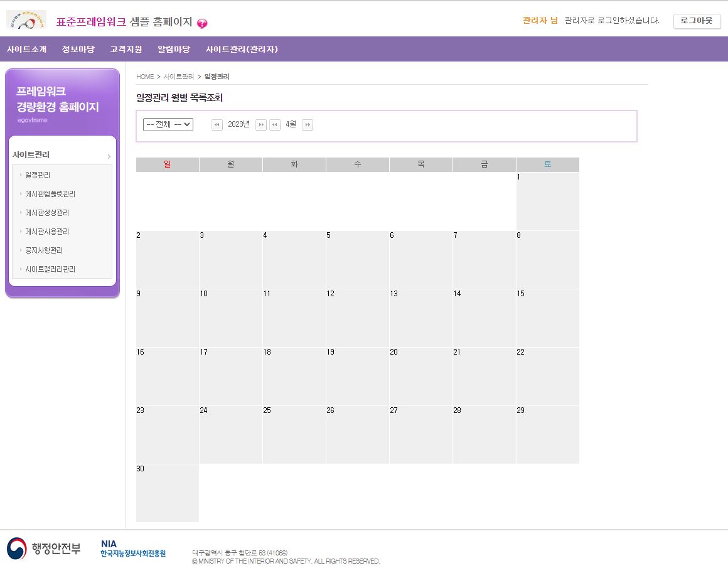The width and height of the screenshot is (728, 573).
Task: Go to previous year arrow before 2023년
Action: click(x=217, y=125)
